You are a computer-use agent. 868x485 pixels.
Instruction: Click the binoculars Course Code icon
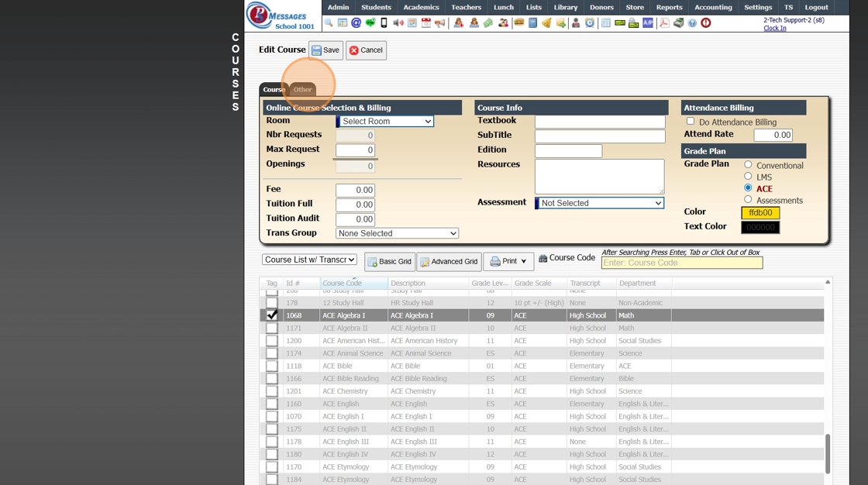pyautogui.click(x=542, y=259)
